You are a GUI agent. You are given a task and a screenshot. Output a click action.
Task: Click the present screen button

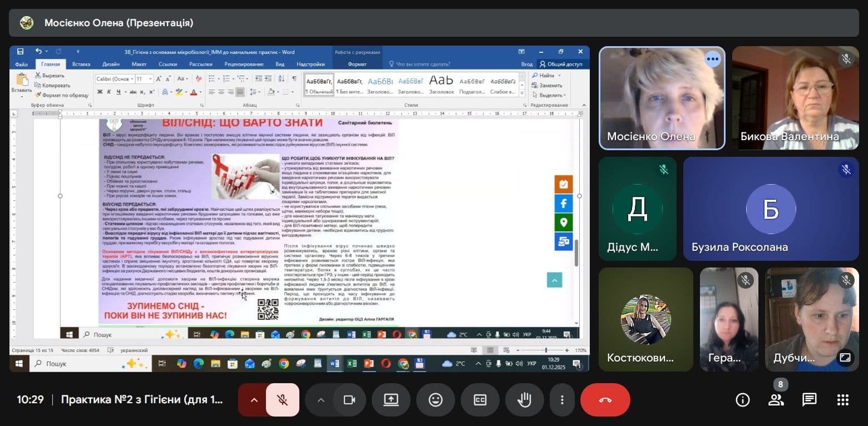[x=391, y=400]
